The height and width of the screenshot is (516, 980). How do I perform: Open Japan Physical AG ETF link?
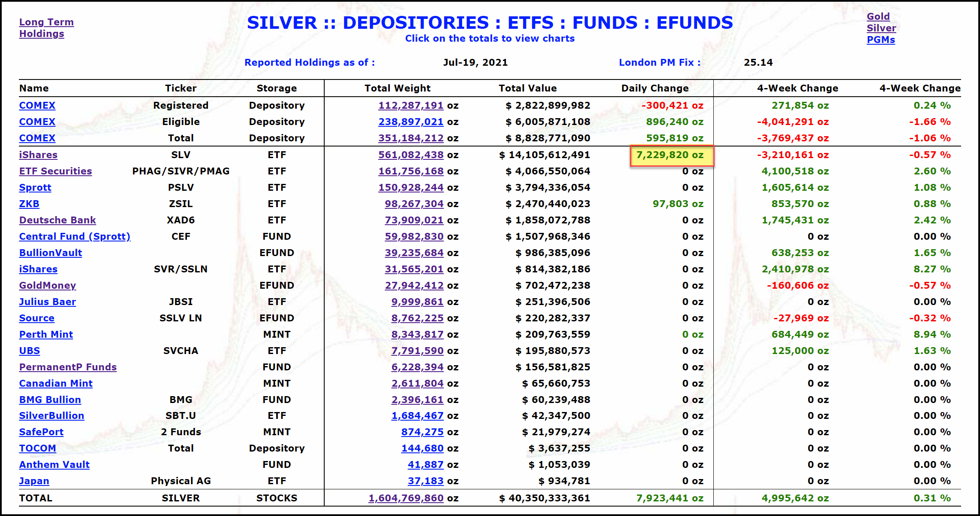34,481
